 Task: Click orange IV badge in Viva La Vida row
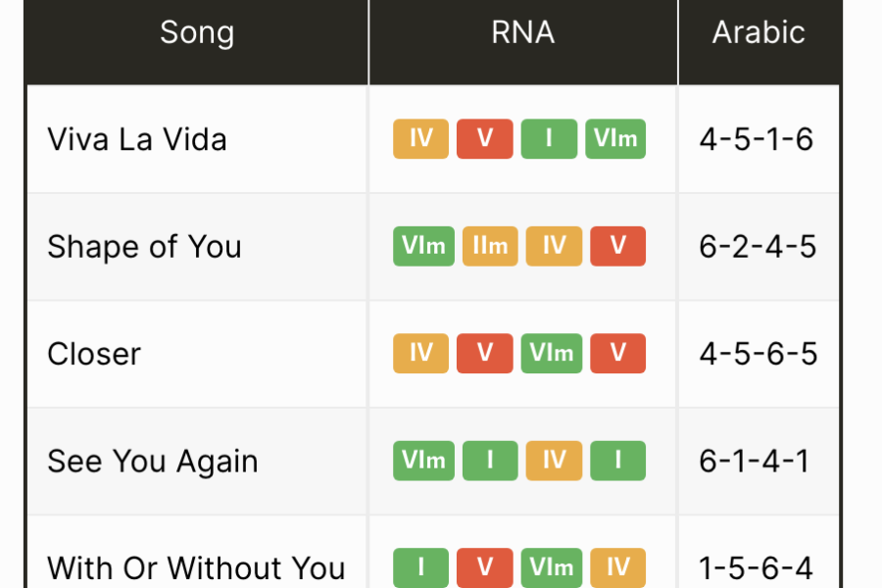(x=420, y=139)
